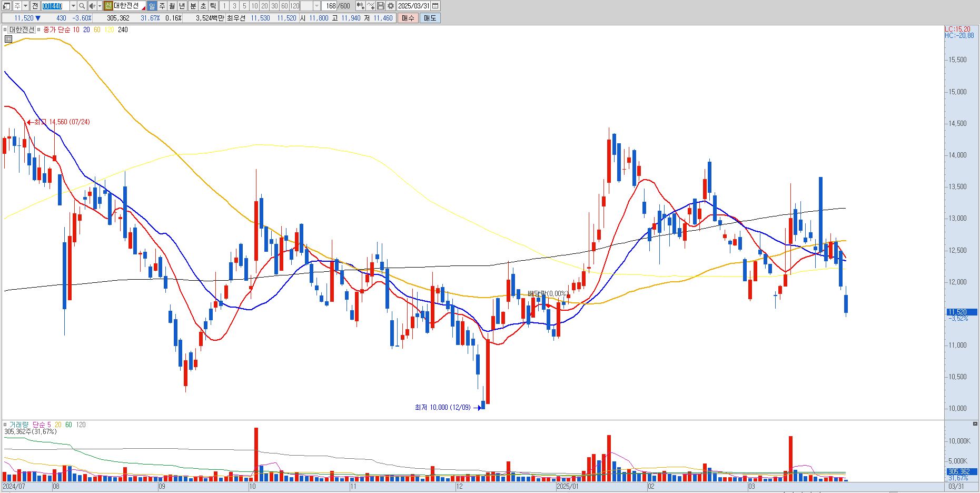Click the yellow 120 moving average label
980x493 pixels.
(x=109, y=29)
